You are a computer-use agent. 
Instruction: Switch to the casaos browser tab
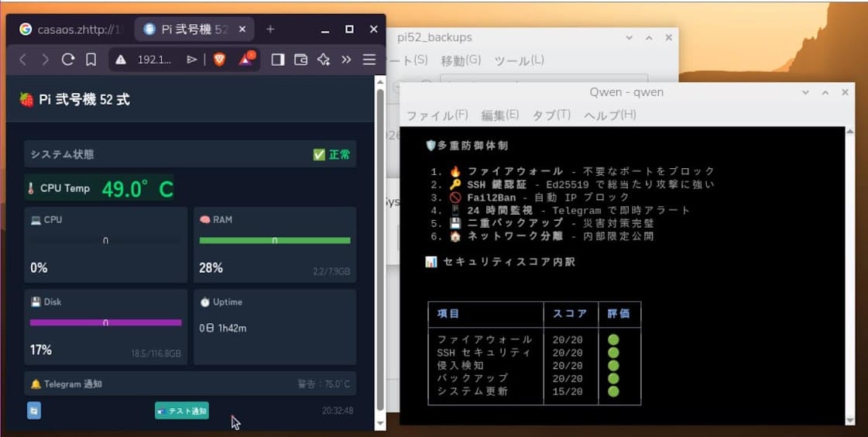(70, 29)
